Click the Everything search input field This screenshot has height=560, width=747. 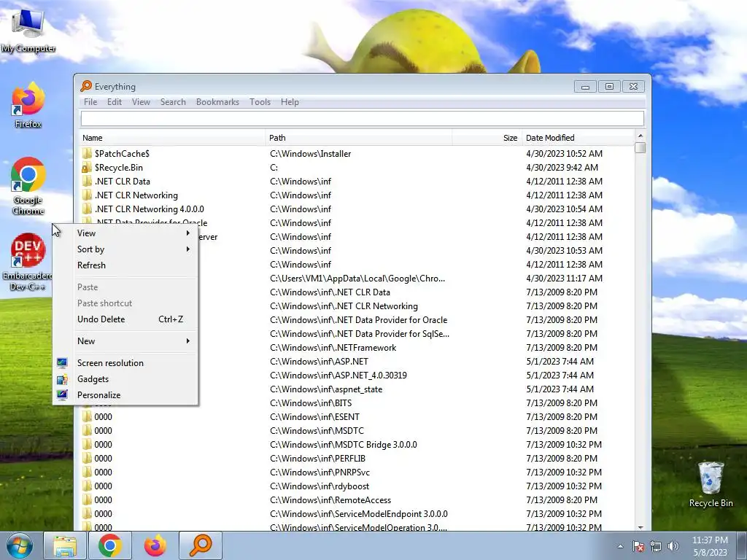pyautogui.click(x=362, y=119)
